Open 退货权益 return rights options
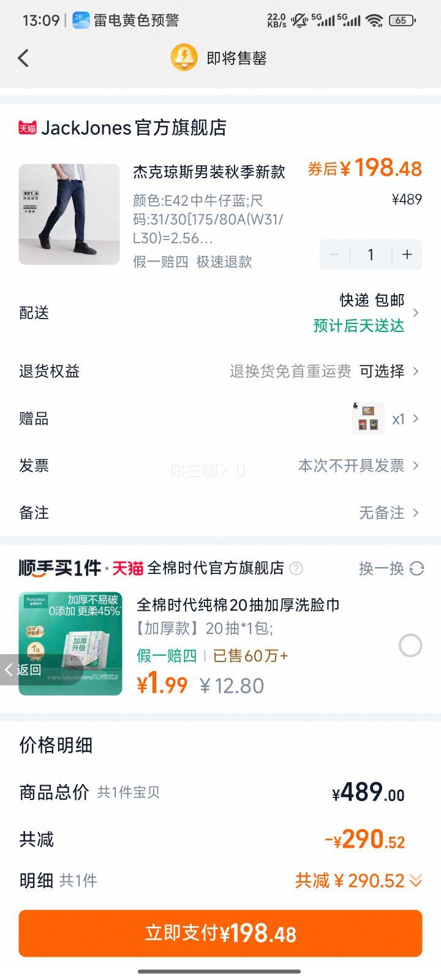Screen dimensions: 441x980 [x=221, y=371]
